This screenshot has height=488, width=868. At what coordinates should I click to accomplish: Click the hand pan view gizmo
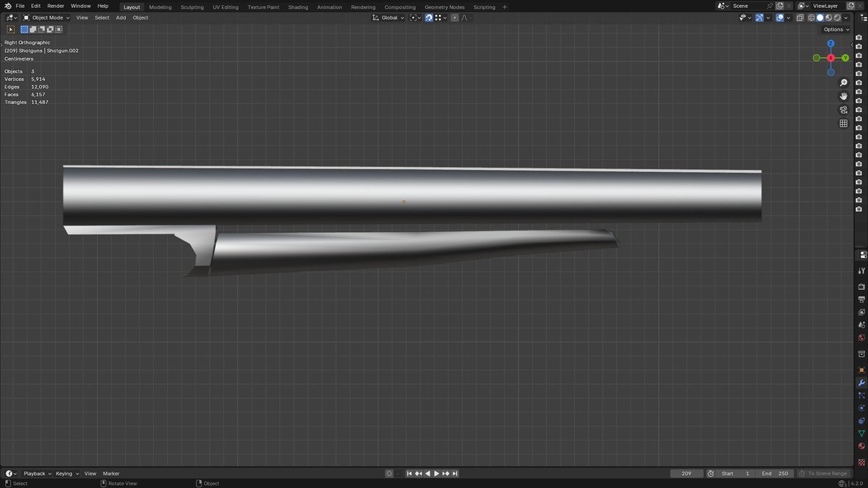point(843,96)
